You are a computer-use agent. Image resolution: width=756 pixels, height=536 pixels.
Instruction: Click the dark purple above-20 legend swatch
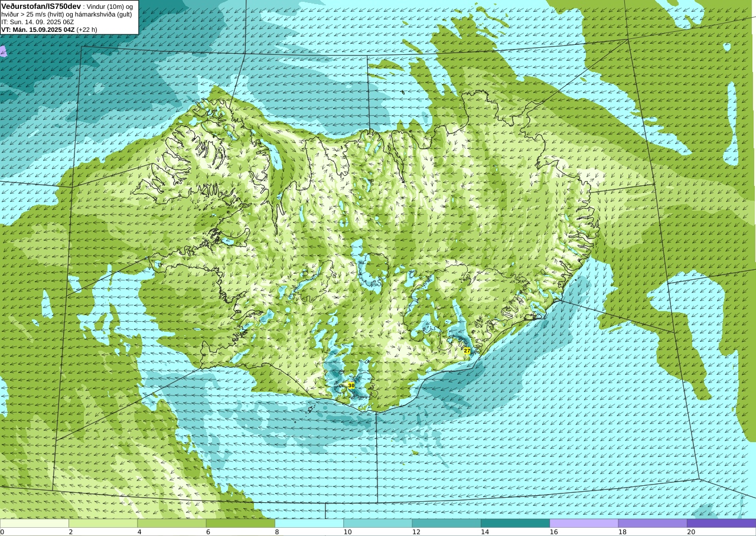click(721, 523)
